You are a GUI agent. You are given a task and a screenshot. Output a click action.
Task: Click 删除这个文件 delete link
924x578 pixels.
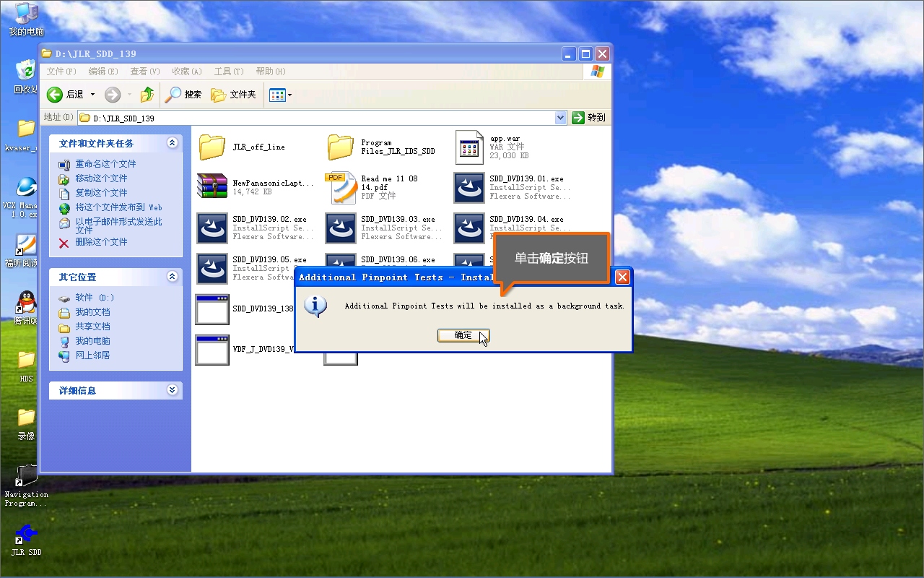pos(101,242)
